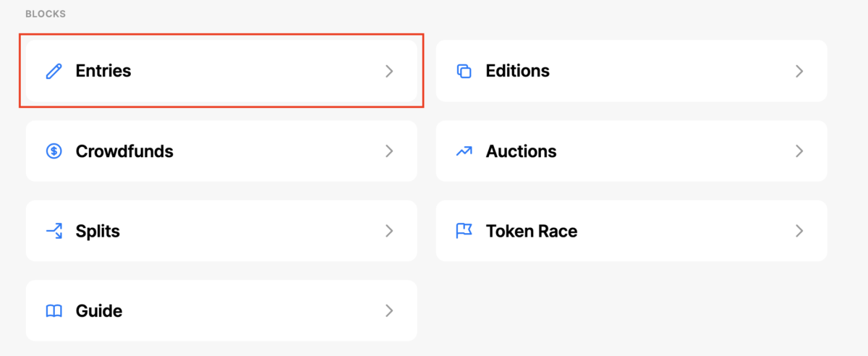Click the pencil icon beside Entries
The image size is (868, 356).
click(54, 71)
